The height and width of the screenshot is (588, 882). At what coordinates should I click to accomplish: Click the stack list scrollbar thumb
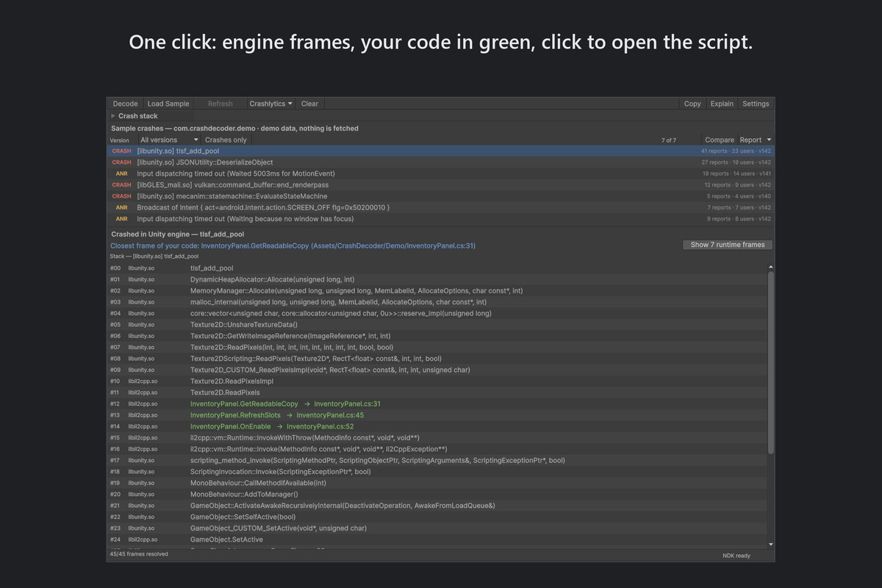click(770, 362)
